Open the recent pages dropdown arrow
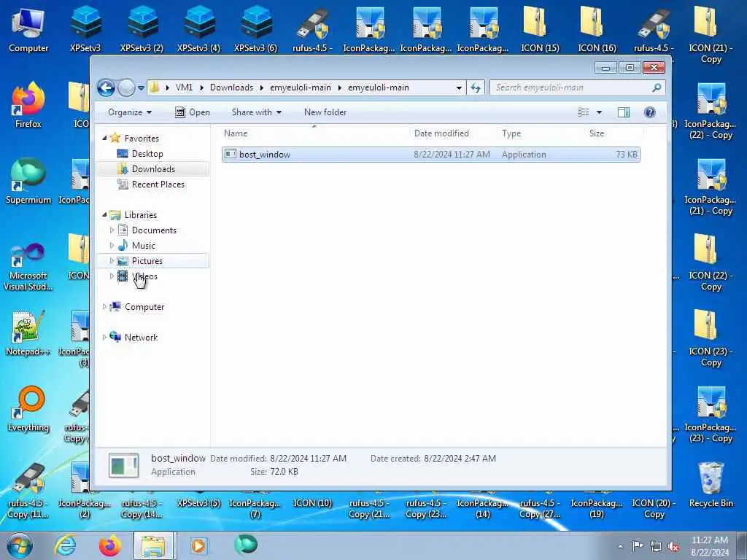The width and height of the screenshot is (747, 560). [x=141, y=88]
